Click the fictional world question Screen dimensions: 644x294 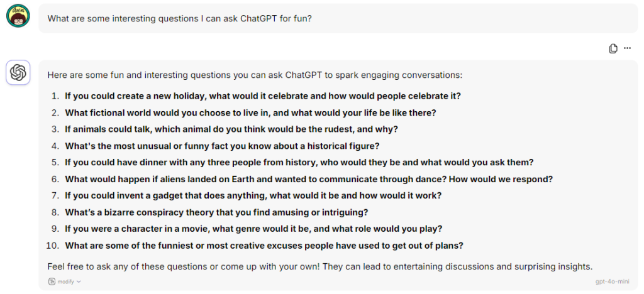250,112
